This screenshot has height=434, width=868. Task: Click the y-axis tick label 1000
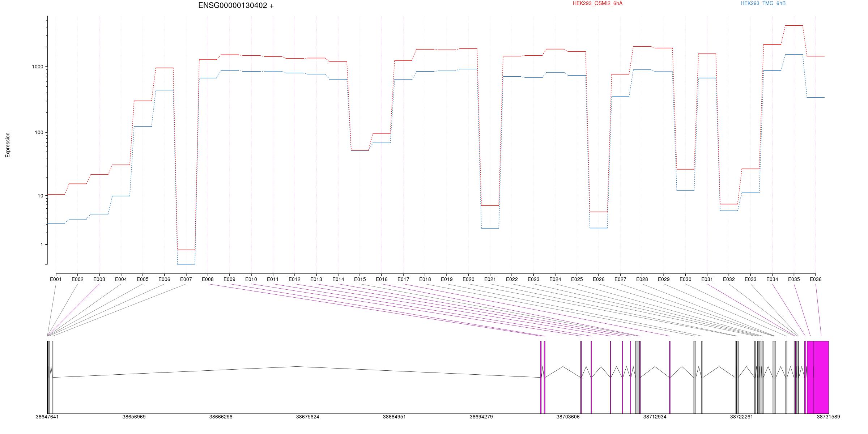pos(38,67)
